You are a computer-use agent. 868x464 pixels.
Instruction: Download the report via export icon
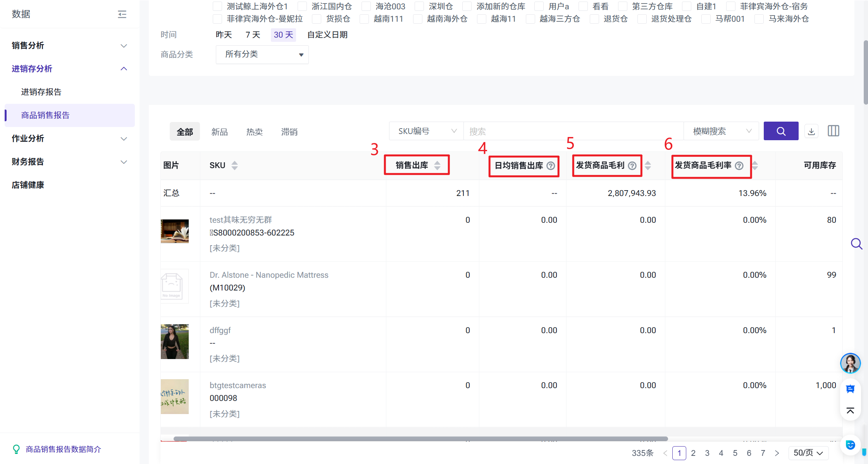pos(811,131)
